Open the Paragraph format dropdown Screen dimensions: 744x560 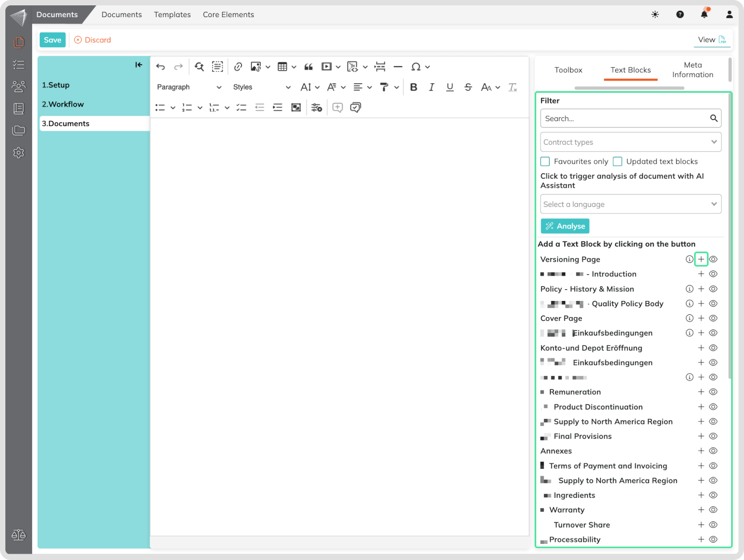[x=189, y=87]
